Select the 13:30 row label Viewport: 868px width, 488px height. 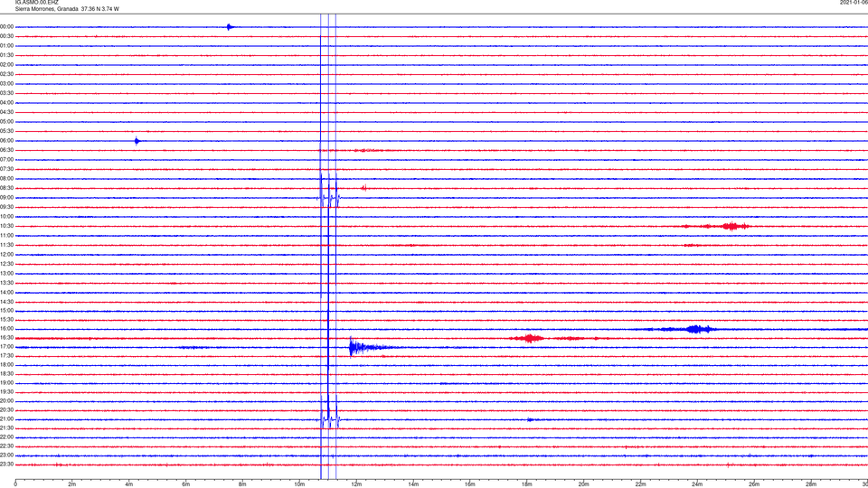tap(6, 283)
